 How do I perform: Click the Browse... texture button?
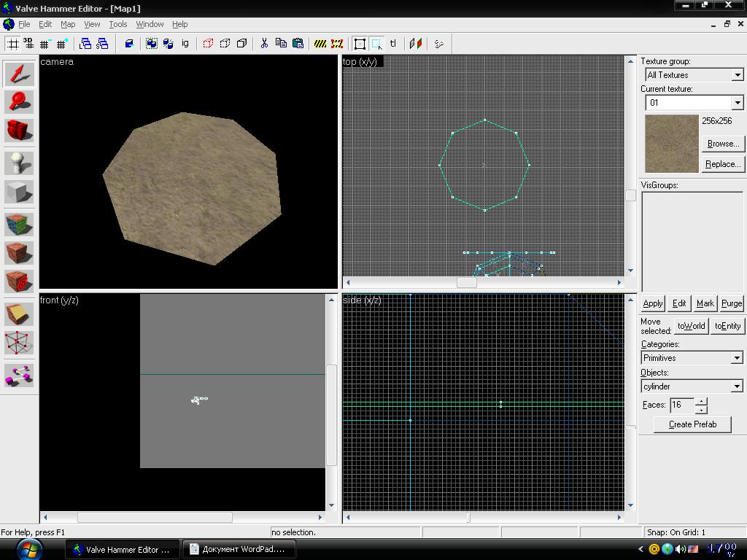click(723, 144)
